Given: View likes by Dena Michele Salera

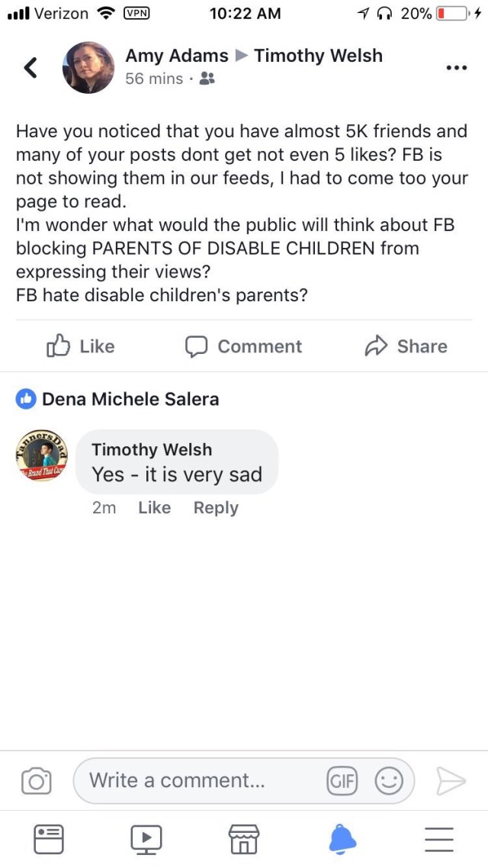Looking at the screenshot, I should click(130, 398).
